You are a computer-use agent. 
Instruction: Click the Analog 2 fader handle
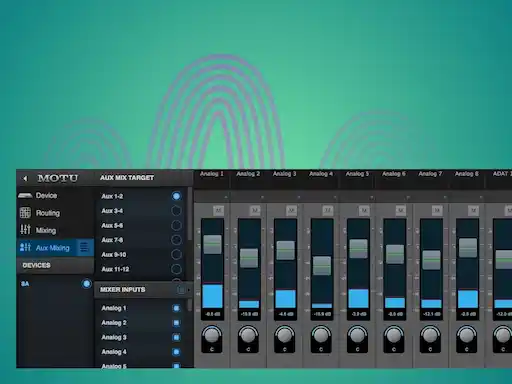tap(249, 258)
